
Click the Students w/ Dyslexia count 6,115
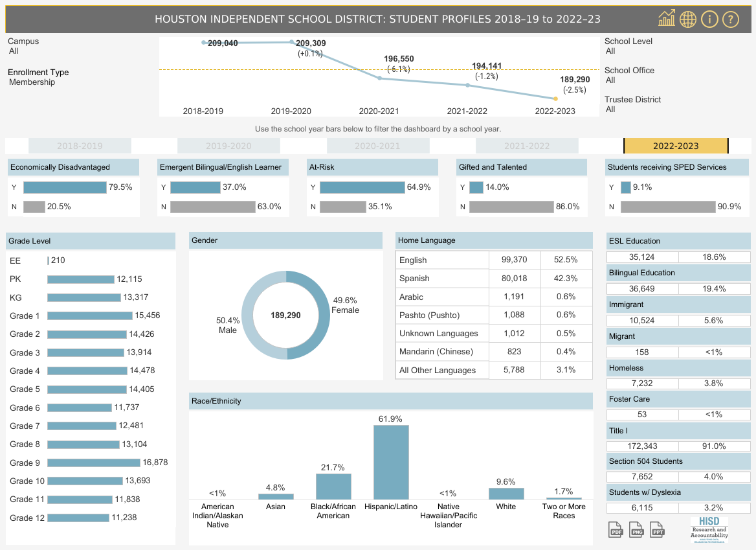(642, 508)
